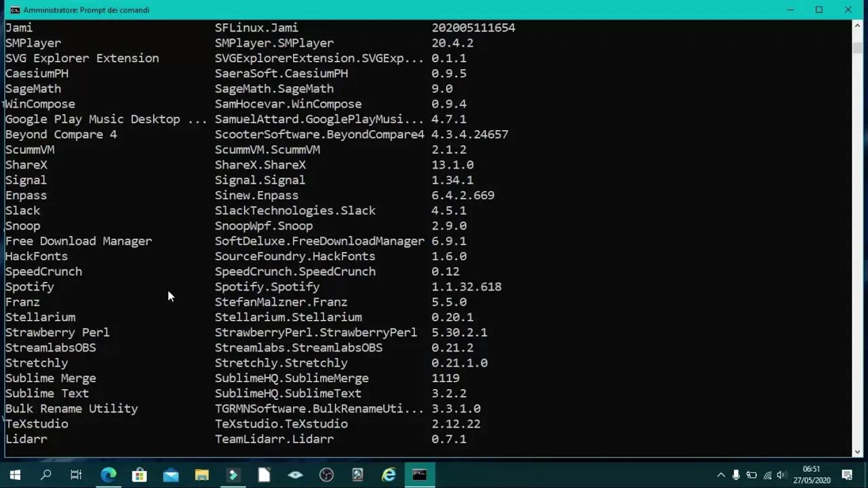Open microphone settings from system tray
This screenshot has width=868, height=488.
click(736, 475)
